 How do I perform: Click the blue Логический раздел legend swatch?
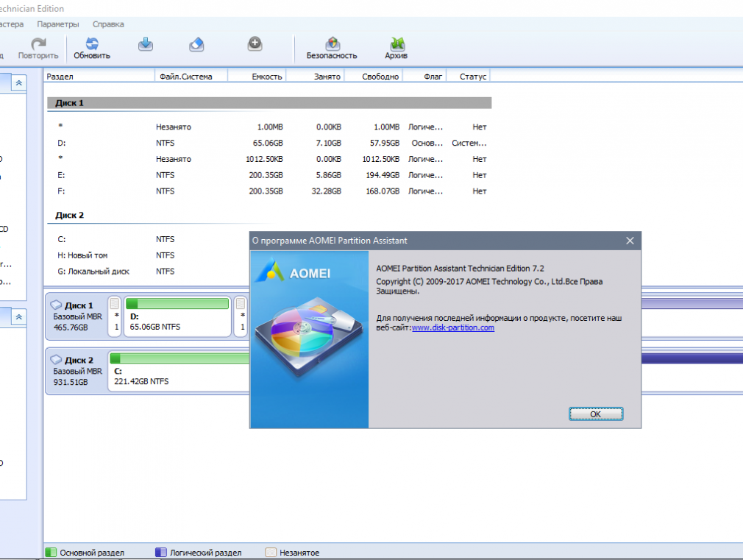(160, 553)
